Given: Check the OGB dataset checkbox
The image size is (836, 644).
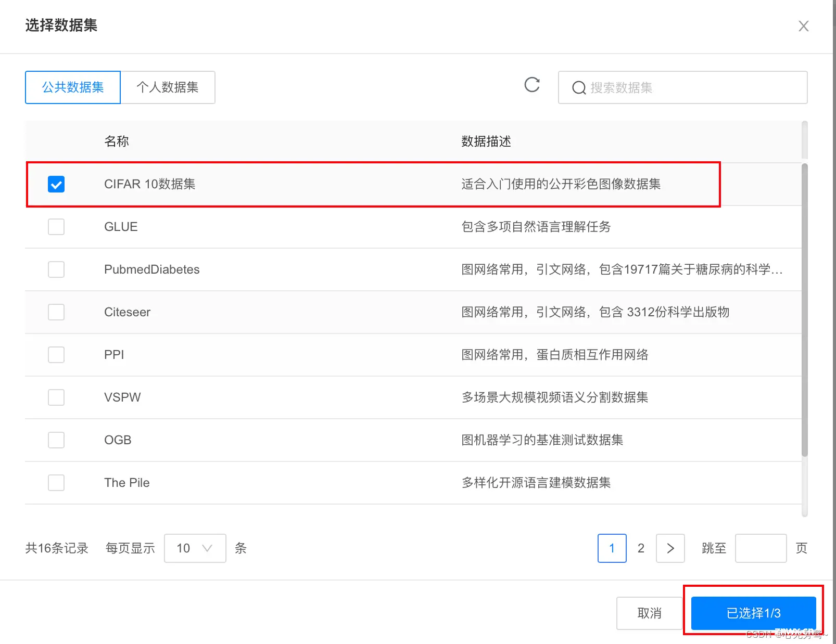Looking at the screenshot, I should click(x=56, y=440).
